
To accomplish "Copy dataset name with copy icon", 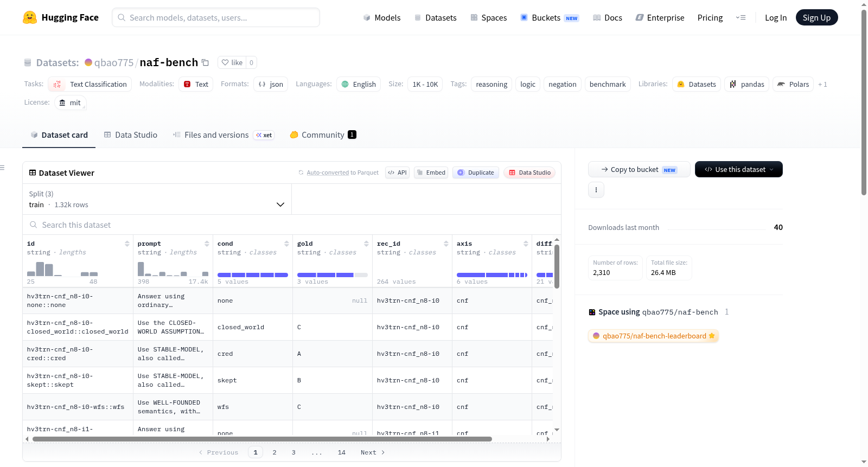I will [205, 62].
